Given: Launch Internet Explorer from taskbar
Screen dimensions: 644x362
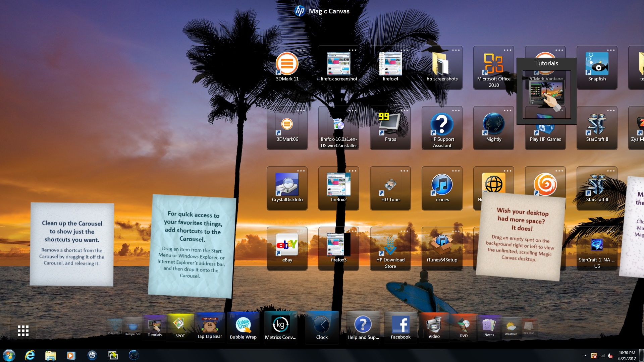Looking at the screenshot, I should 30,355.
